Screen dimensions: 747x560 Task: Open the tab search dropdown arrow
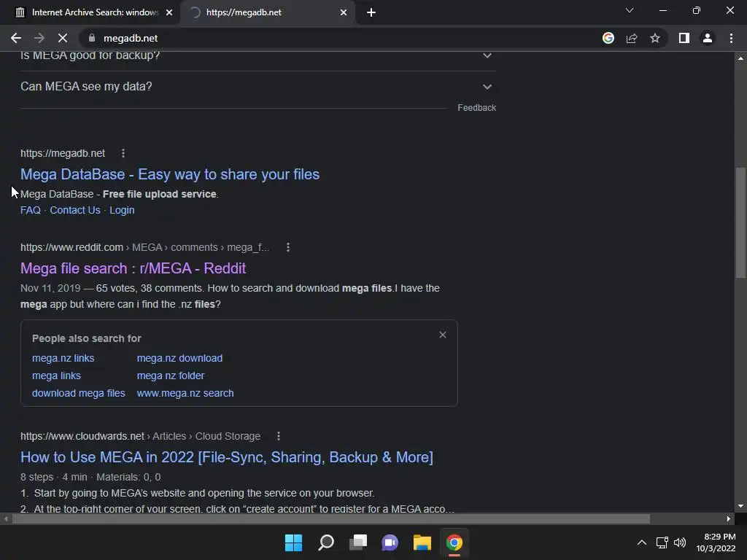pos(630,10)
